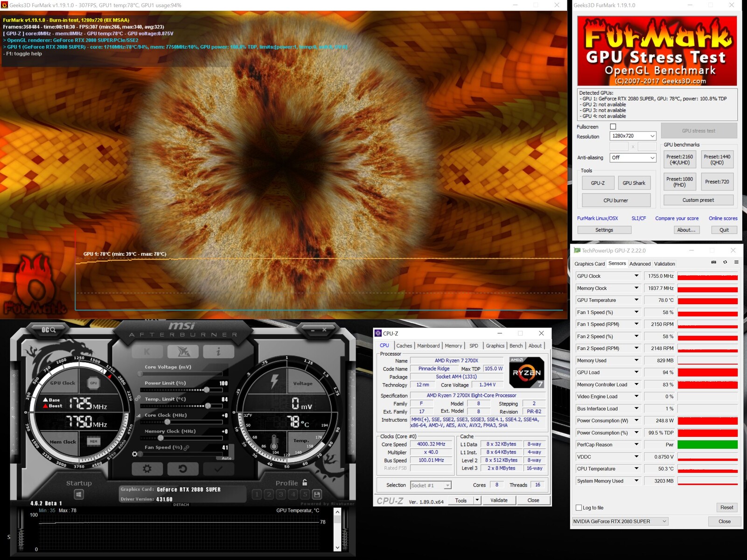The image size is (747, 560).
Task: Click the MEM chip icon in the Mem Clock gauge
Action: click(x=93, y=441)
